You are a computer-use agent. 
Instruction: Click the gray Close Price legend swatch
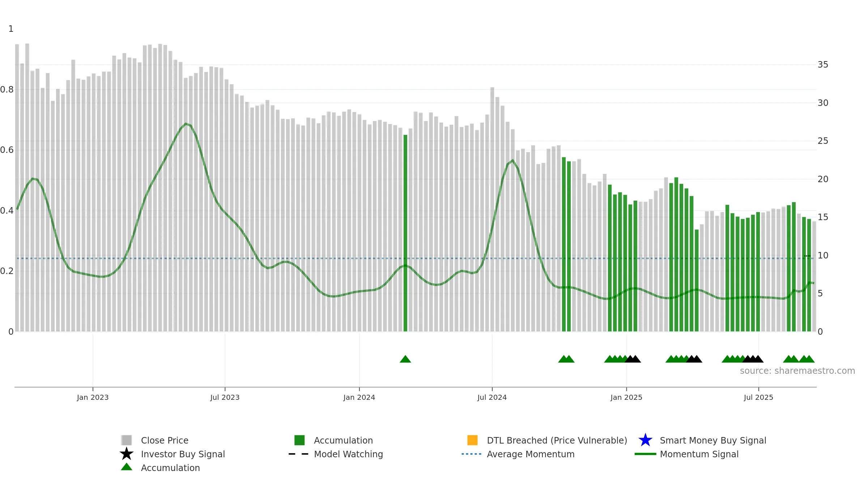click(x=127, y=440)
